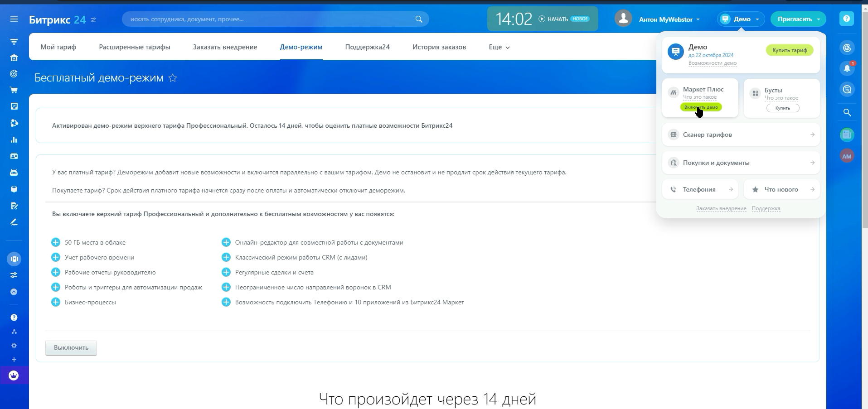Click the Выключить button
This screenshot has height=409, width=868.
(x=71, y=347)
